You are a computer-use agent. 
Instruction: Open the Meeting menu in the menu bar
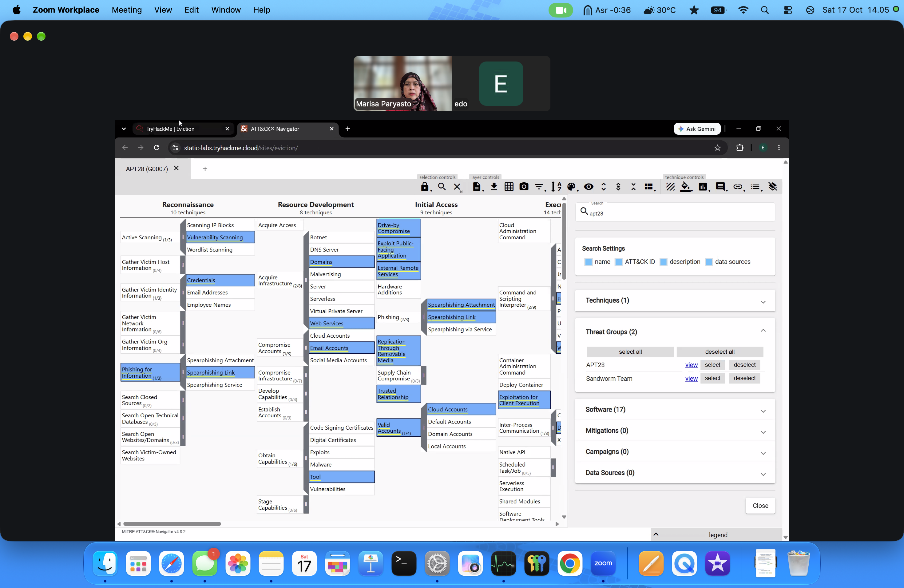(x=127, y=10)
